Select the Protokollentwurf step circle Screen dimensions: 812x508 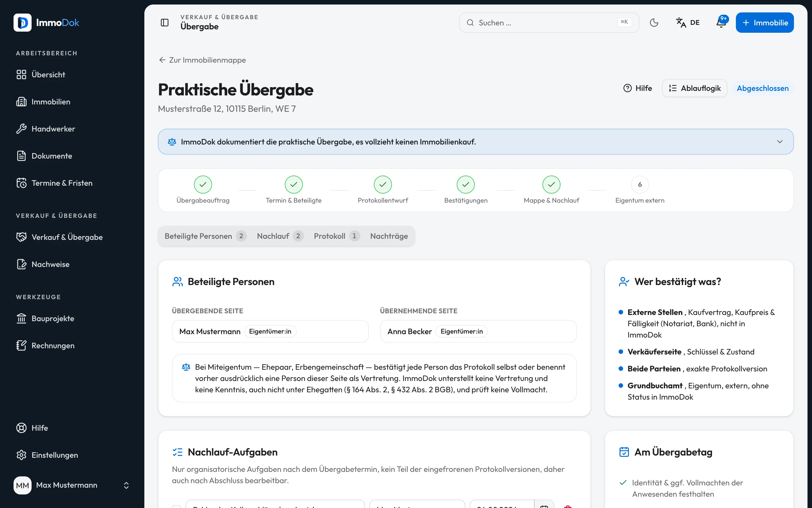click(383, 185)
